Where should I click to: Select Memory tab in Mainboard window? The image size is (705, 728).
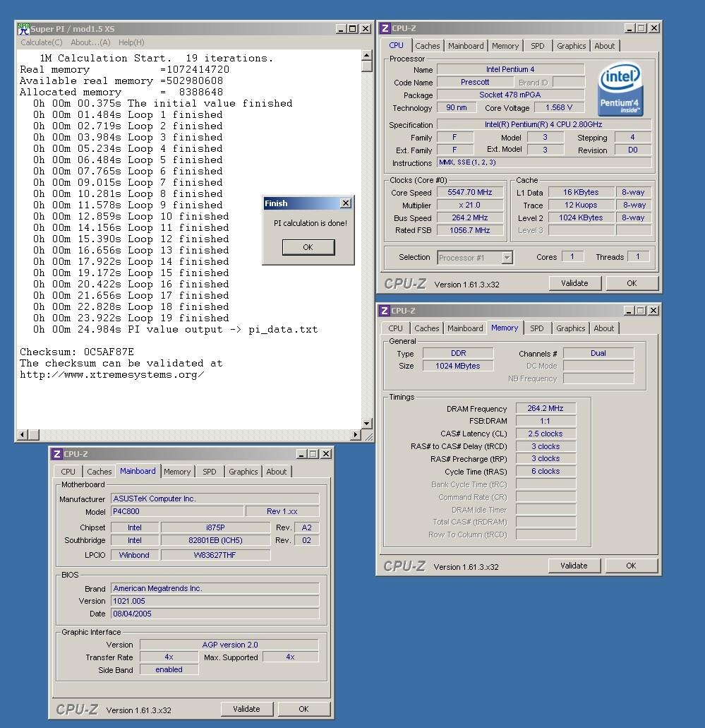point(177,472)
